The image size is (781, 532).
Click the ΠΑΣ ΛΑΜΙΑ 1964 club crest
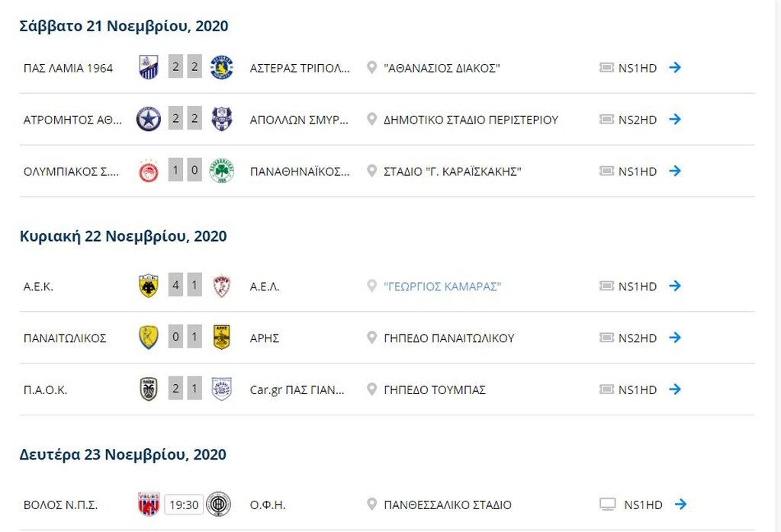148,66
